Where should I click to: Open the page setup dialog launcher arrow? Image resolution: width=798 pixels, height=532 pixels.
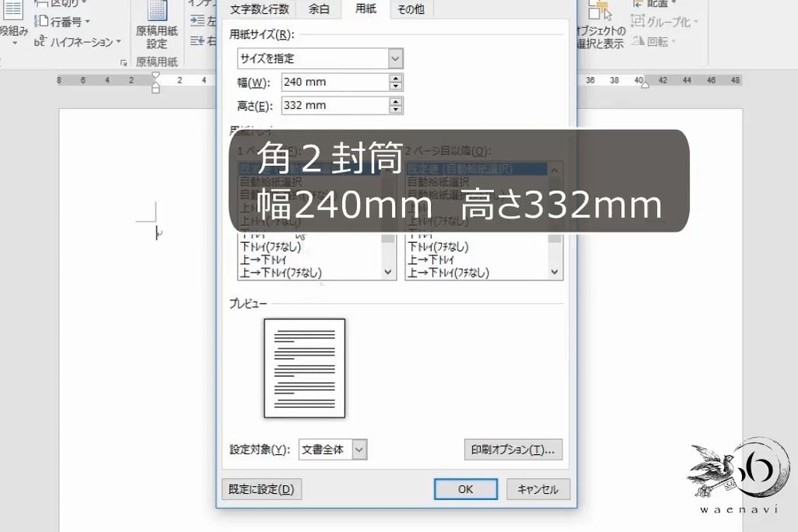pos(124,62)
